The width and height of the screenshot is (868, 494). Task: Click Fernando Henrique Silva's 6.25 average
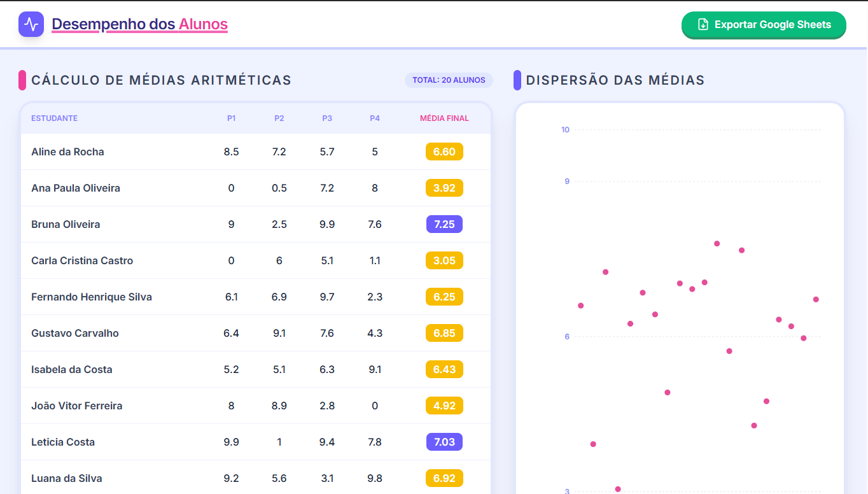point(444,297)
